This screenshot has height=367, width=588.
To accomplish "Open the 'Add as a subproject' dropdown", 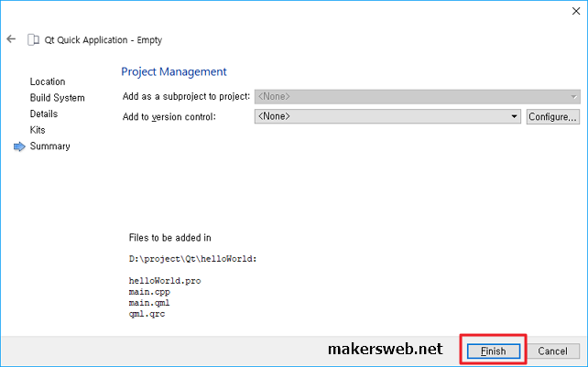I will coord(417,96).
